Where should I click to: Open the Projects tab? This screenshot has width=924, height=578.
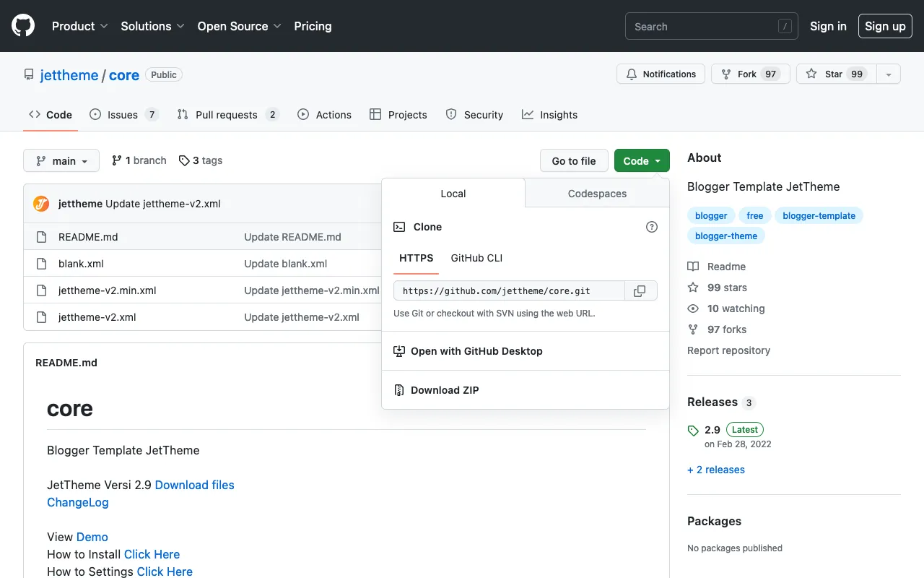398,115
